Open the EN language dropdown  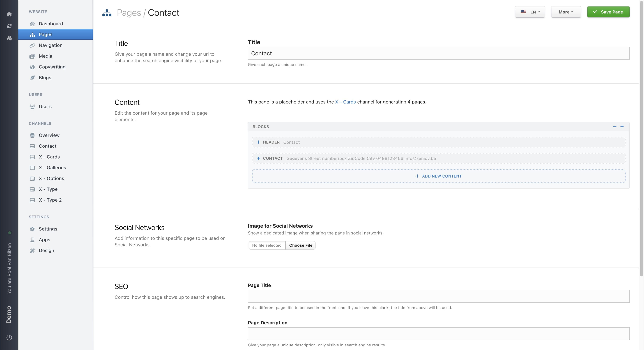point(530,12)
